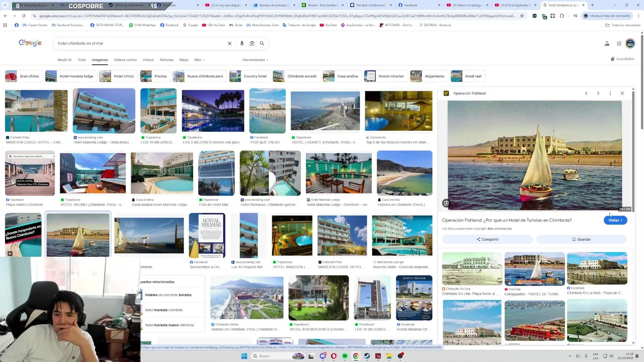Click the Visitar button
Image resolution: width=644 pixels, height=362 pixels.
(x=615, y=220)
